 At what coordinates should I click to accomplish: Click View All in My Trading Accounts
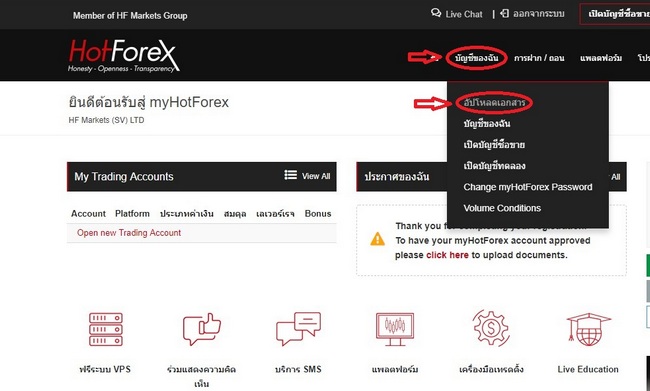tap(316, 176)
